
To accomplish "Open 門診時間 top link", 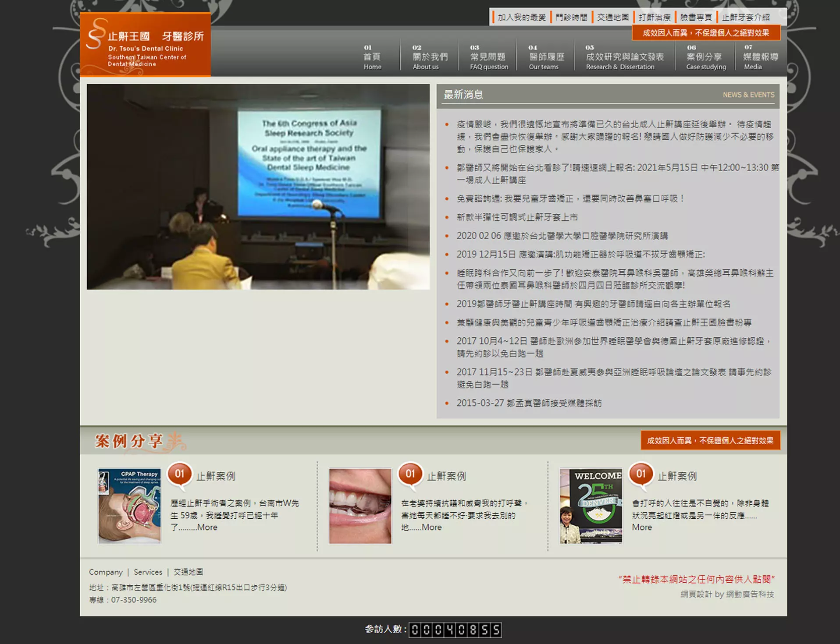I will point(571,18).
